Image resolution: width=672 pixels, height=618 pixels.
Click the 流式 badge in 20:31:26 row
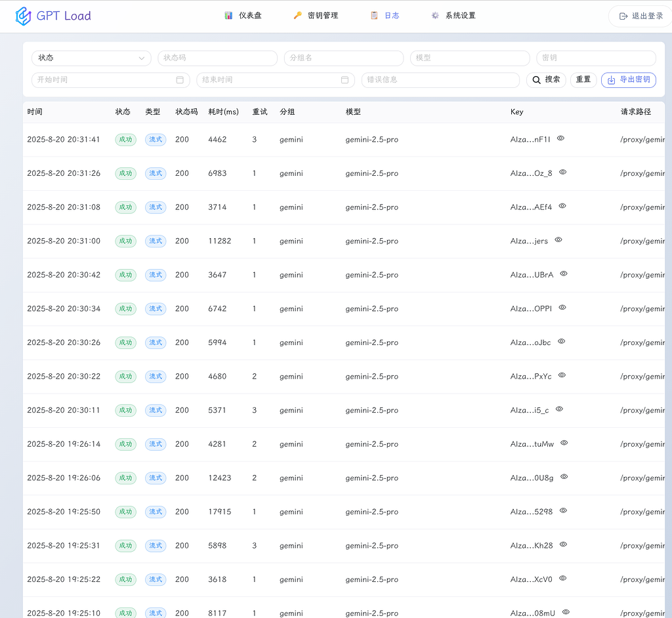156,174
